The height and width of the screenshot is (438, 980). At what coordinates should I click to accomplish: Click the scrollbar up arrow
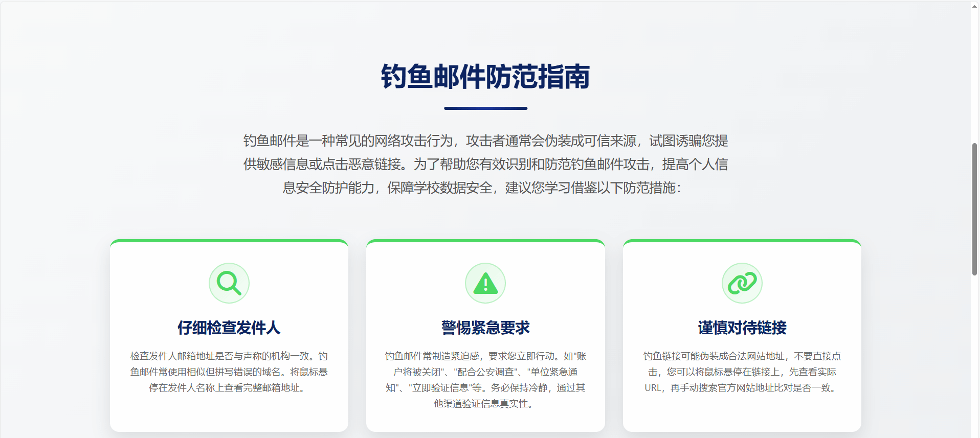[975, 6]
